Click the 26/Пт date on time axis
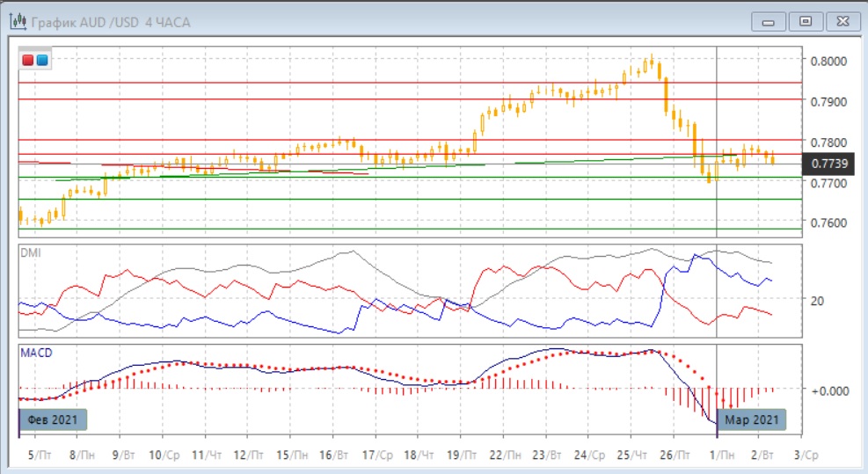Image resolution: width=868 pixels, height=474 pixels. 675,456
